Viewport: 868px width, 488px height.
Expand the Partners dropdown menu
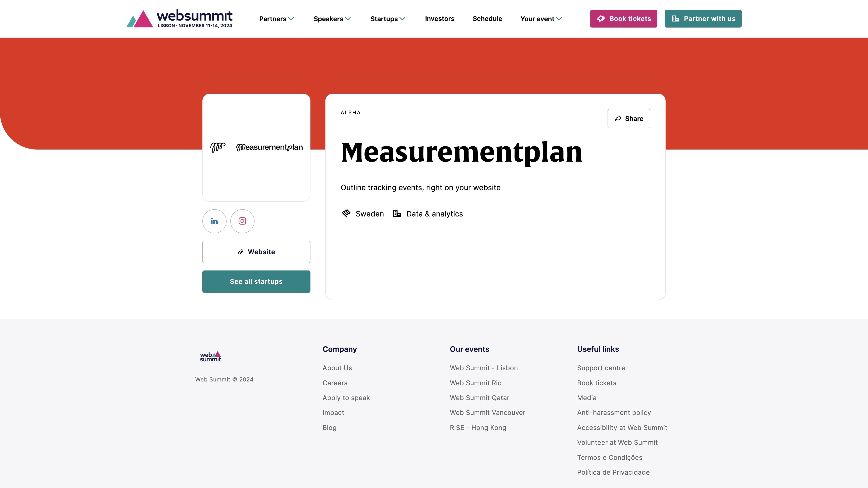(x=276, y=18)
